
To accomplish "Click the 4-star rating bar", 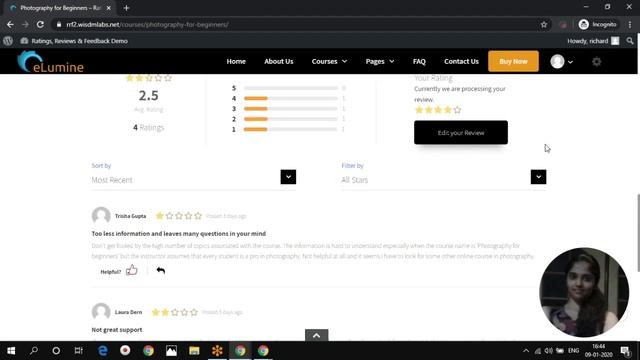I will coord(291,98).
